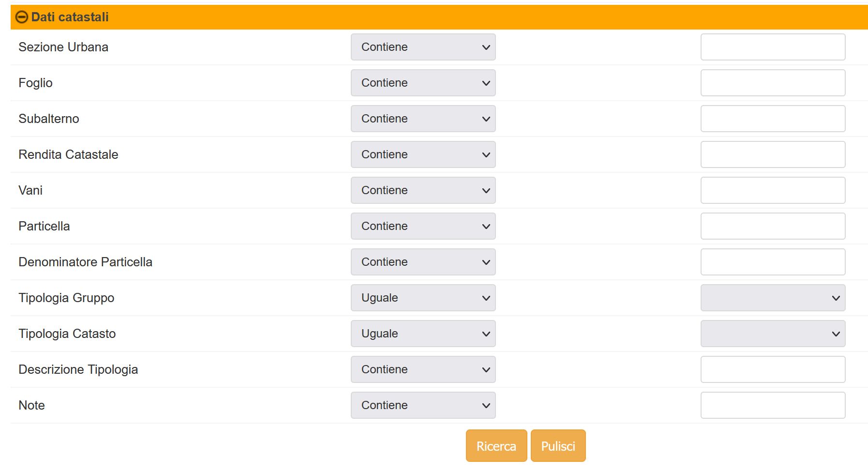Collapse the Dati catastali section icon
This screenshot has width=868, height=473.
[x=22, y=17]
